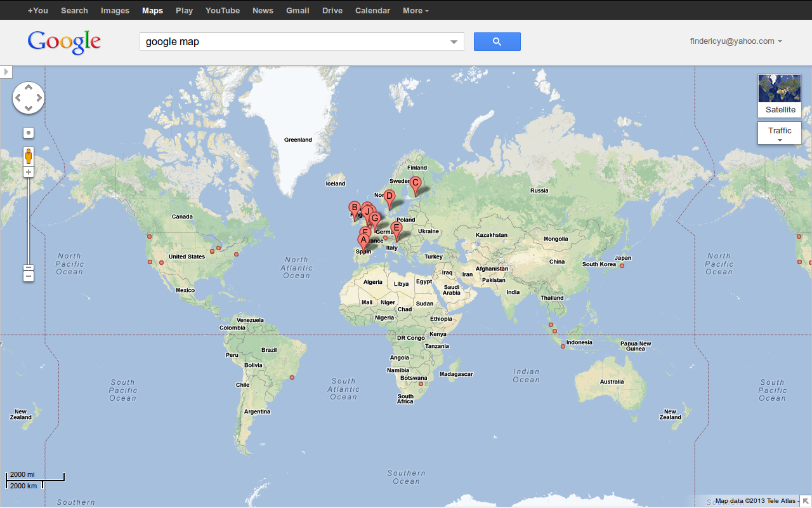The image size is (812, 508).
Task: Open YouTube in the top bar
Action: click(x=223, y=10)
